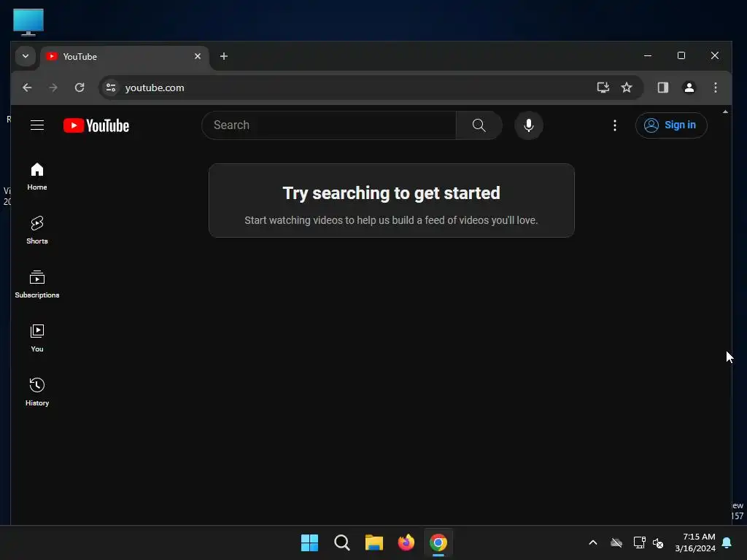Viewport: 747px width, 560px height.
Task: Click "Start watching videos" message text
Action: pos(391,220)
